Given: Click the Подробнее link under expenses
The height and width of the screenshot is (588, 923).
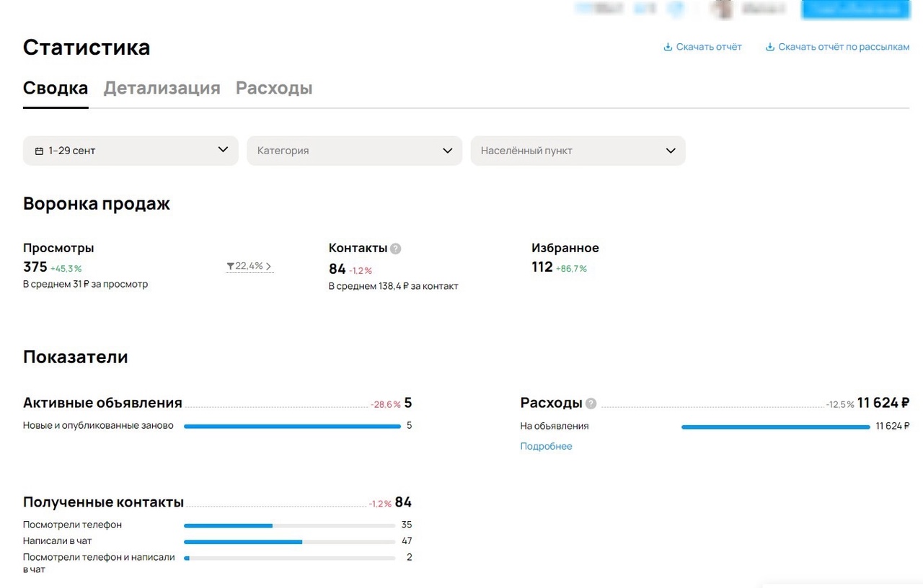Looking at the screenshot, I should 546,446.
